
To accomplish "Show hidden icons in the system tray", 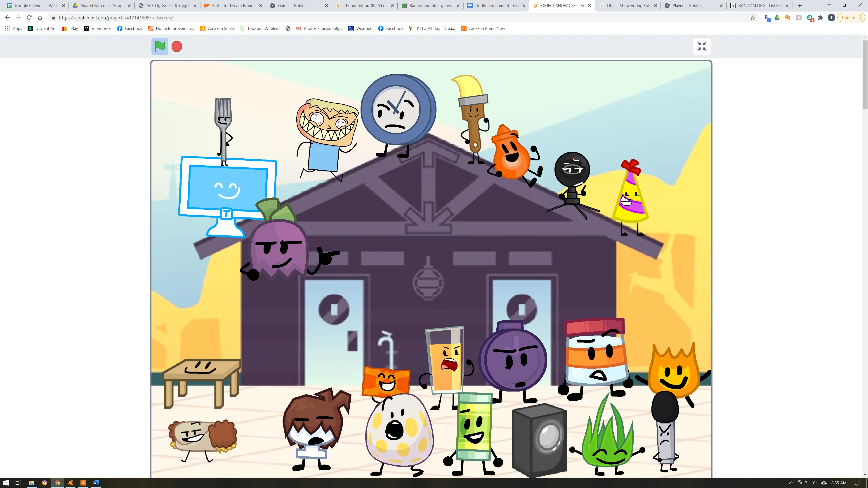I will [791, 483].
